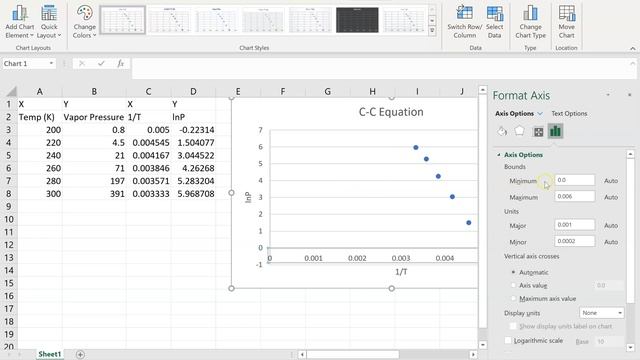Toggle Show display units label checkbox
The height and width of the screenshot is (360, 640).
pyautogui.click(x=513, y=326)
